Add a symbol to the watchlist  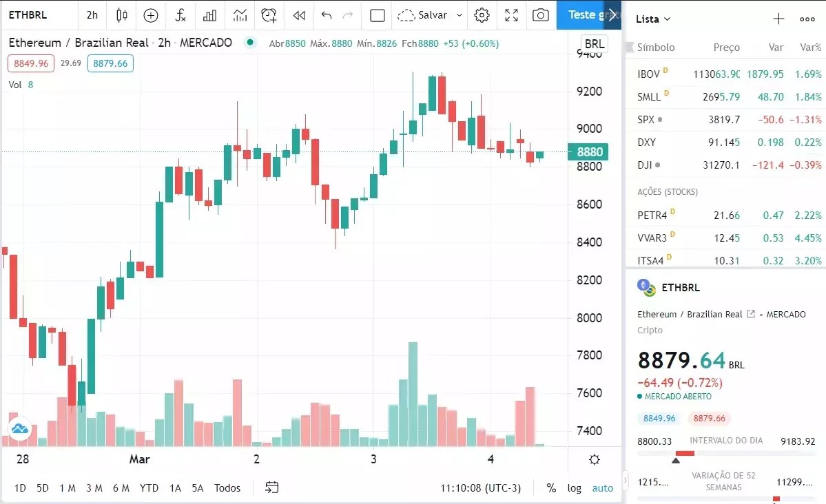pos(778,19)
